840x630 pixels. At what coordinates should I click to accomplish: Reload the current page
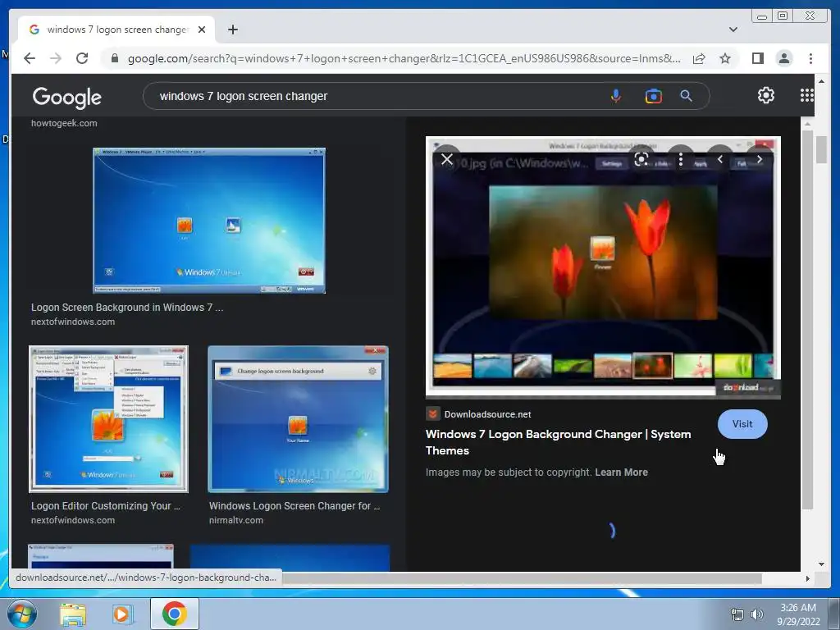click(x=82, y=58)
